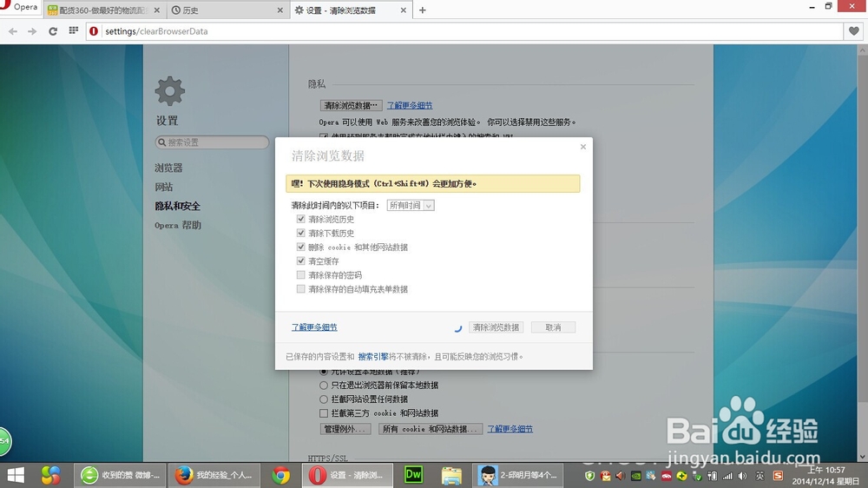Screen dimensions: 868x488
Task: Click the 搜索设置 search field
Action: pyautogui.click(x=212, y=142)
